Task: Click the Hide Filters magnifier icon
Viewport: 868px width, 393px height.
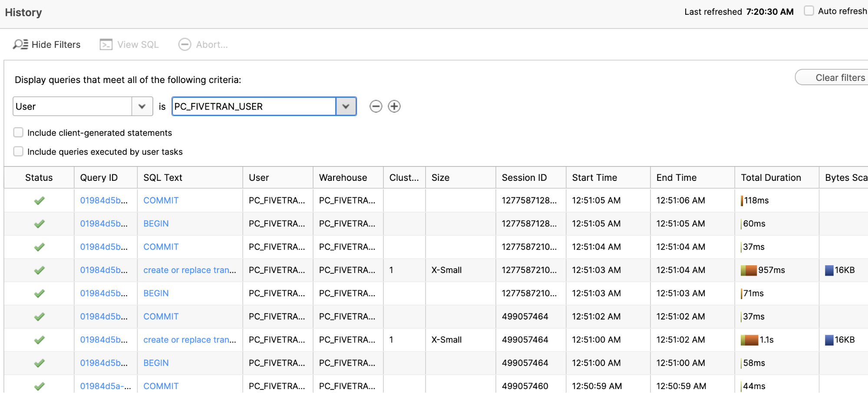Action: (20, 44)
